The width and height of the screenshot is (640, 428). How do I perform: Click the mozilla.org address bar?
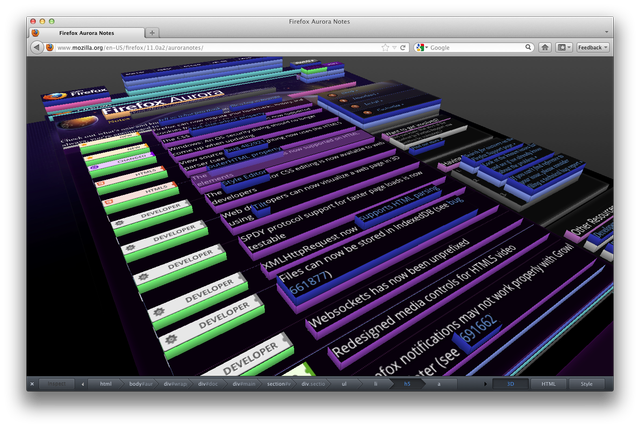pos(218,47)
